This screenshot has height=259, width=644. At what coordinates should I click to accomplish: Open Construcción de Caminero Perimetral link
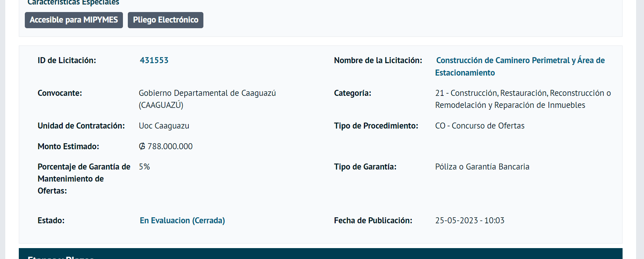[x=520, y=61]
